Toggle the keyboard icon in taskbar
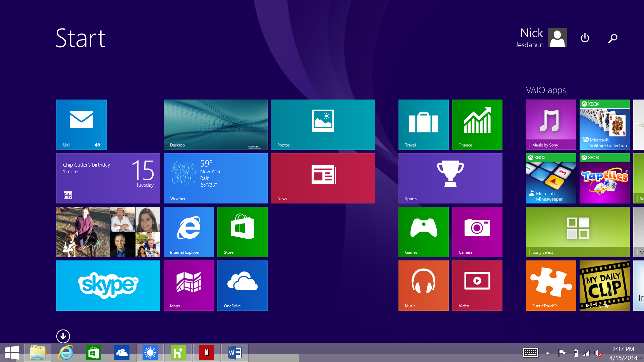 [x=531, y=352]
